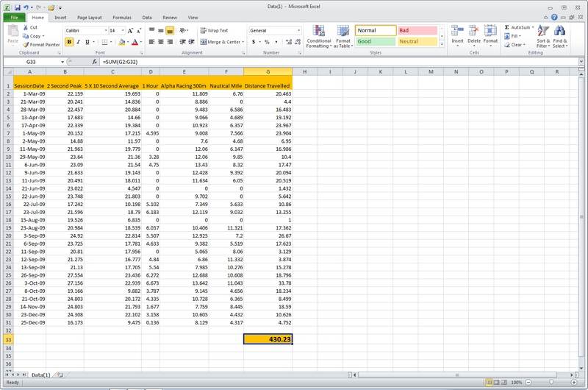This screenshot has width=588, height=390.
Task: Open Find & Select binoculars icon
Action: coord(560,35)
